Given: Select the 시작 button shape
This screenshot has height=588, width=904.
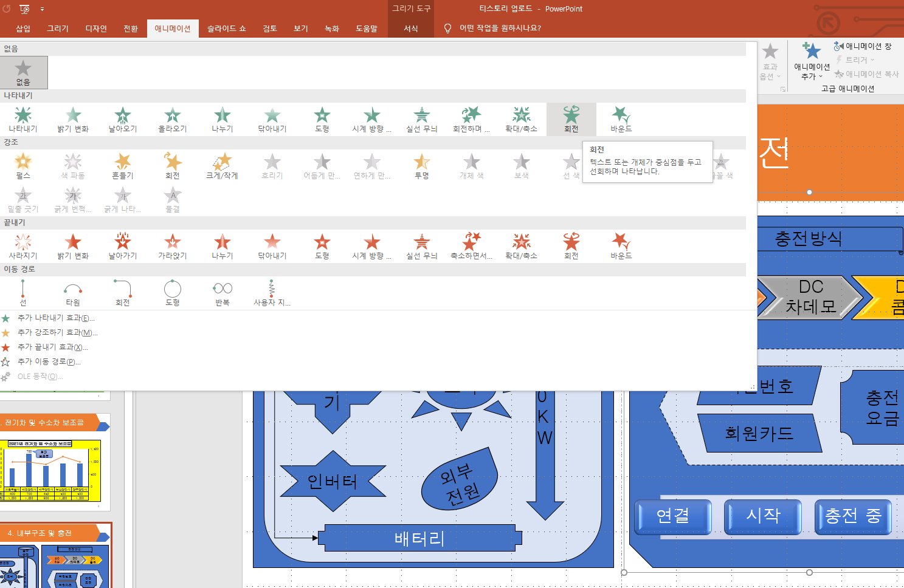Looking at the screenshot, I should pyautogui.click(x=763, y=516).
